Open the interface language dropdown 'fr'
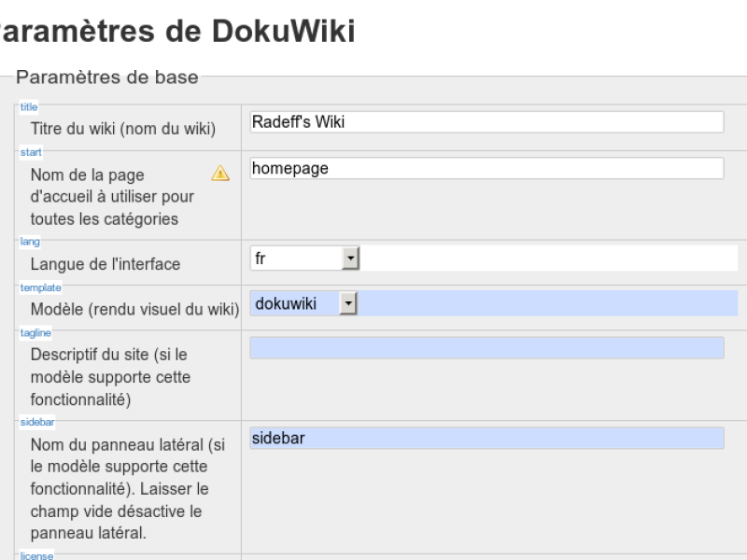 point(305,259)
